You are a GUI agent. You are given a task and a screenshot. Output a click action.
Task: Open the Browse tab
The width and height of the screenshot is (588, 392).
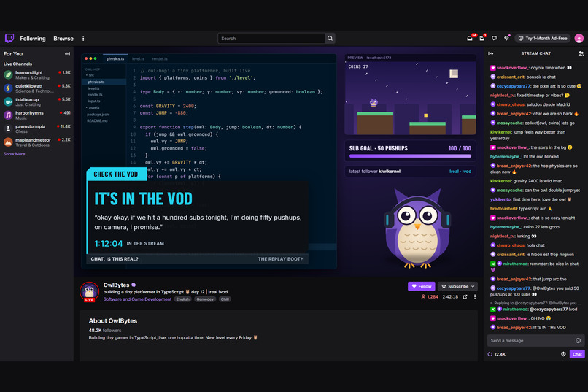click(x=63, y=38)
